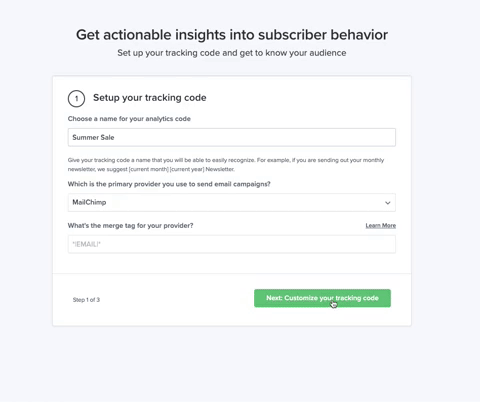
Task: Click the Step 1 of 3 indicator
Action: (x=86, y=300)
